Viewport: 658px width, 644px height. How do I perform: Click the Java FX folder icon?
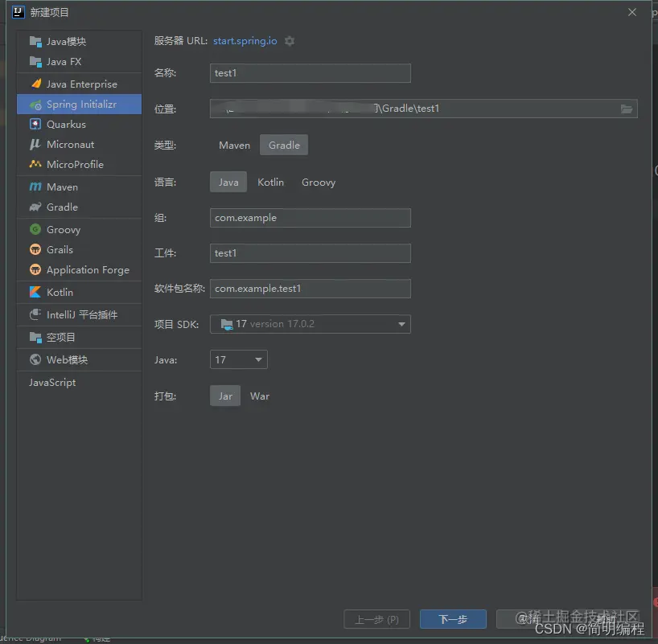[35, 62]
